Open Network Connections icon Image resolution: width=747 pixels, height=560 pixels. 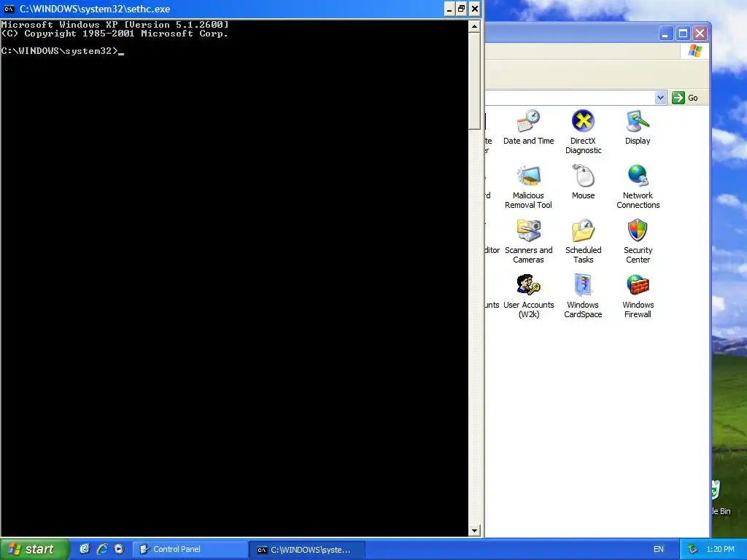[x=638, y=187]
